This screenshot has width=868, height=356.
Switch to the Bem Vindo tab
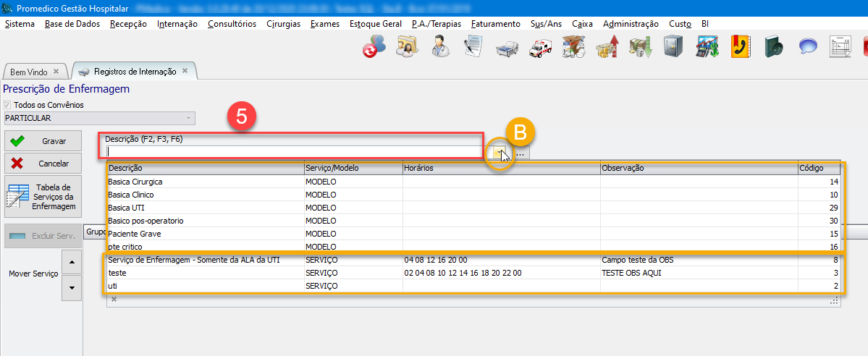click(x=29, y=72)
